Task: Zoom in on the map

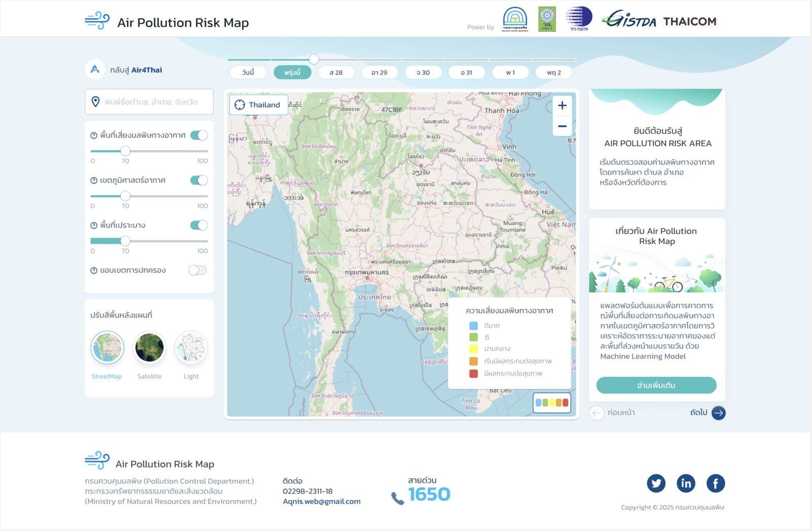Action: tap(562, 106)
